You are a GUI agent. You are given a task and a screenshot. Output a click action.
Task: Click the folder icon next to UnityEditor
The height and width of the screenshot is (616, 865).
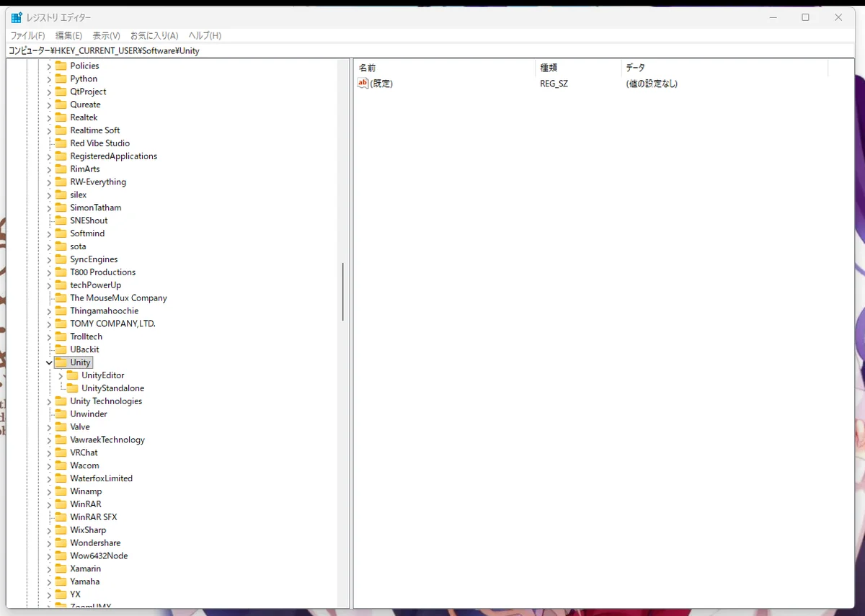72,375
